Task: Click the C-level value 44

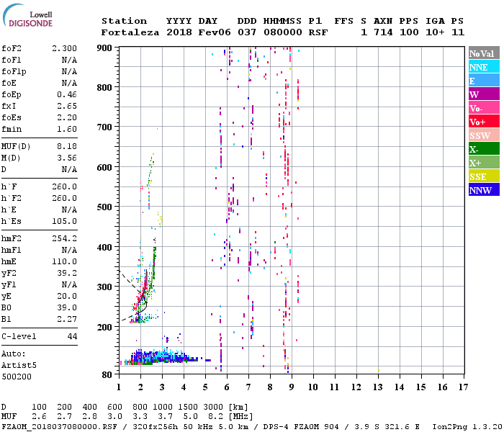Action: coord(72,336)
